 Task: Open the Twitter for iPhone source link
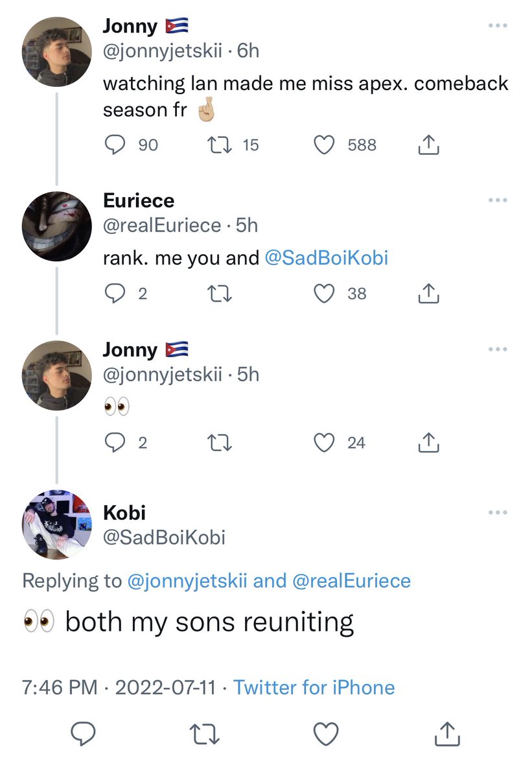tap(314, 687)
